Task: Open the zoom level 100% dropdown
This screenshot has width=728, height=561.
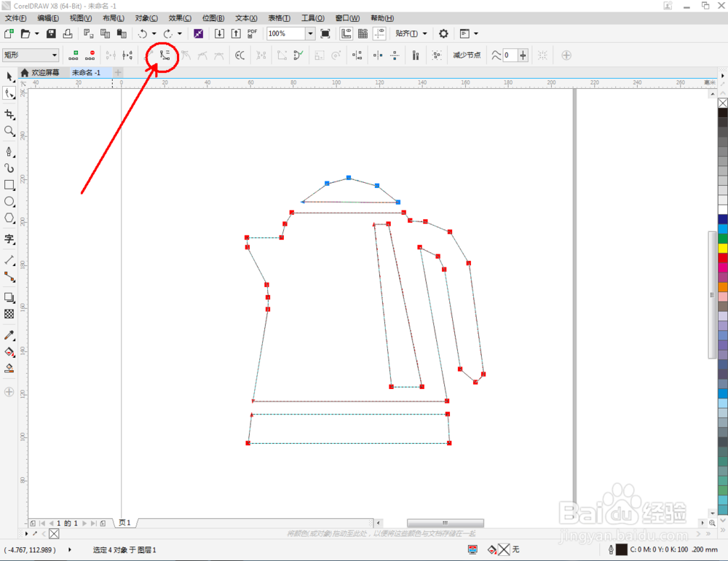Action: pos(311,34)
